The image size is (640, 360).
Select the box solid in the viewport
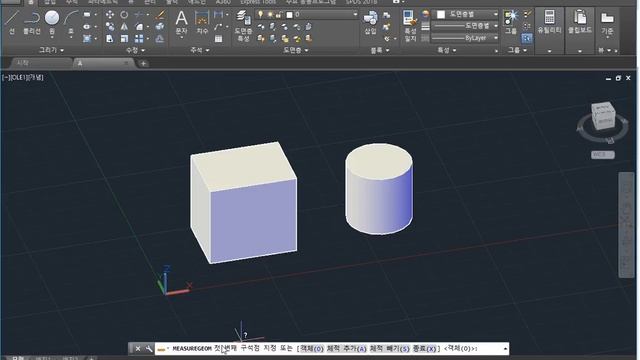click(x=244, y=203)
